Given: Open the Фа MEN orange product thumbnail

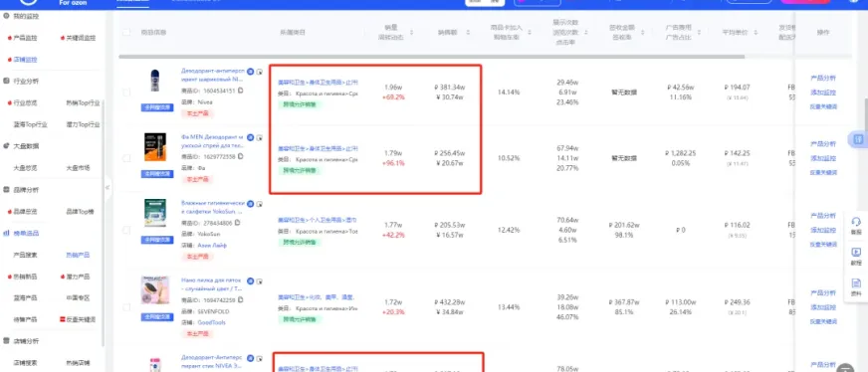Looking at the screenshot, I should click(156, 147).
